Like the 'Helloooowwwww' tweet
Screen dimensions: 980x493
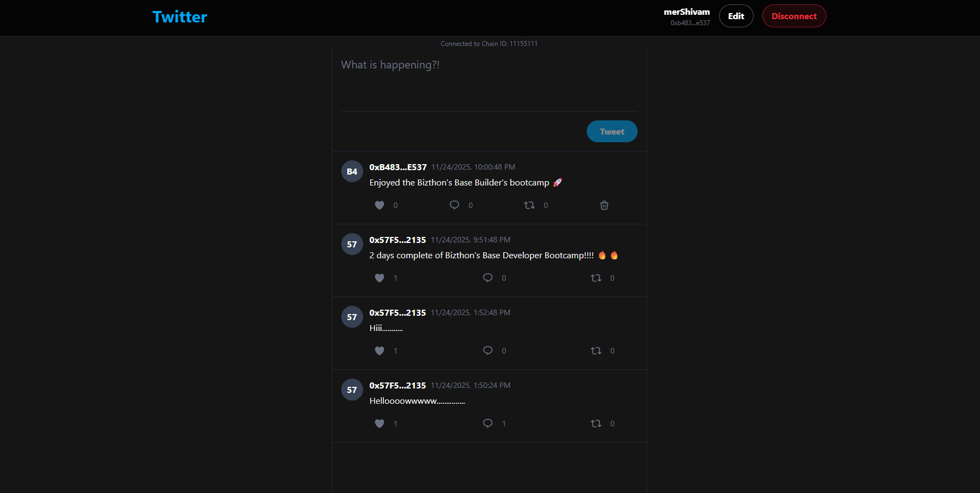[x=380, y=424]
